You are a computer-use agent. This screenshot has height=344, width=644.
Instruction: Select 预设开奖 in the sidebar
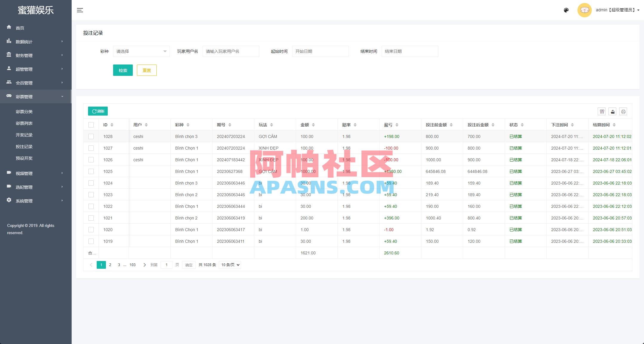coord(24,158)
